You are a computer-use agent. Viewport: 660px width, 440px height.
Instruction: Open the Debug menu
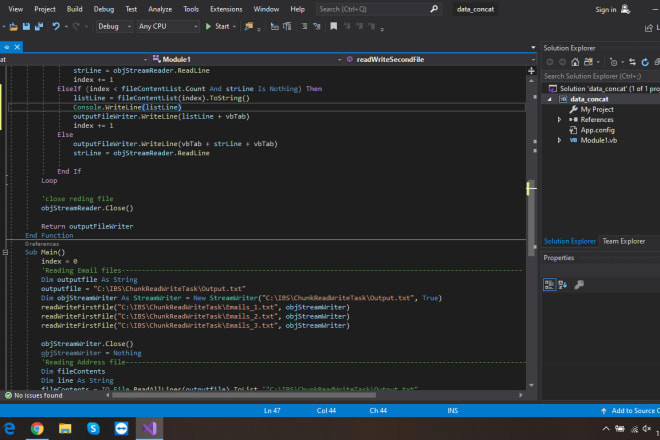pos(104,9)
